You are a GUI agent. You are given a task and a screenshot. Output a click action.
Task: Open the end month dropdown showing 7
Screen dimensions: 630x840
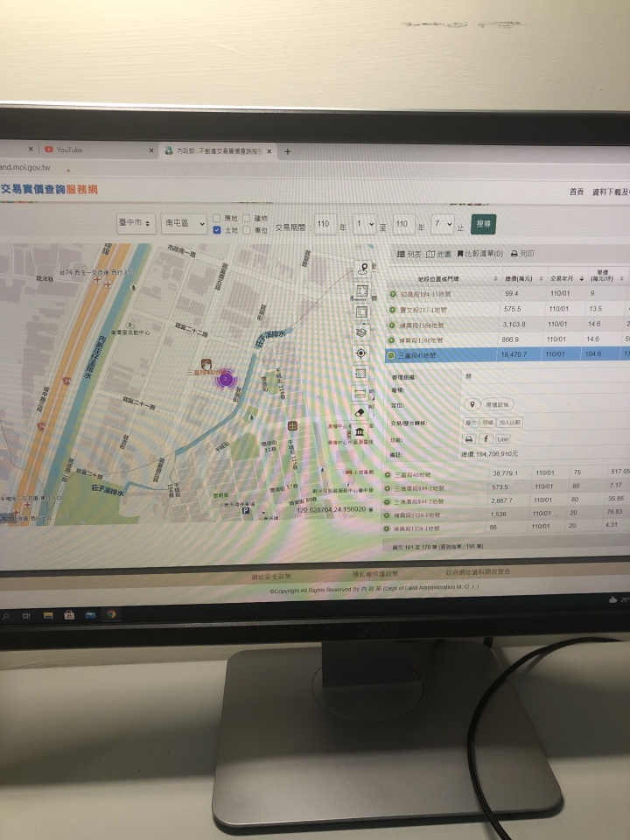443,224
